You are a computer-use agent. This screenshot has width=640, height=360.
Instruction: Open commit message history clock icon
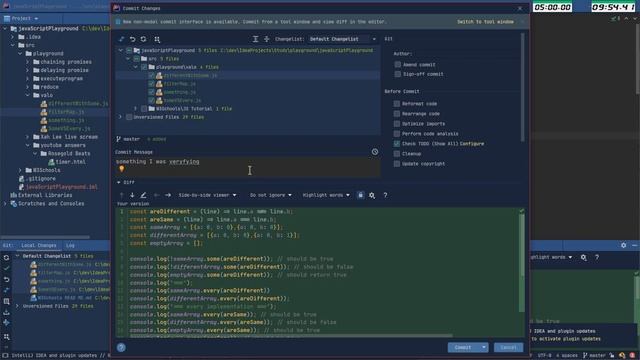click(375, 152)
